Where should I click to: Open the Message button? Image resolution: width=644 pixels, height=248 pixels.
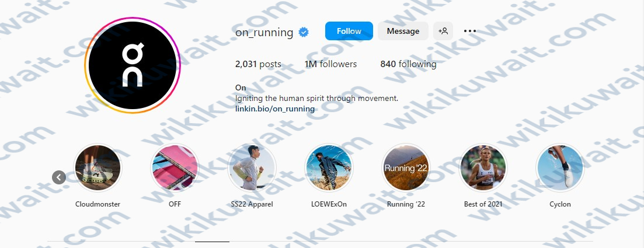click(x=403, y=31)
